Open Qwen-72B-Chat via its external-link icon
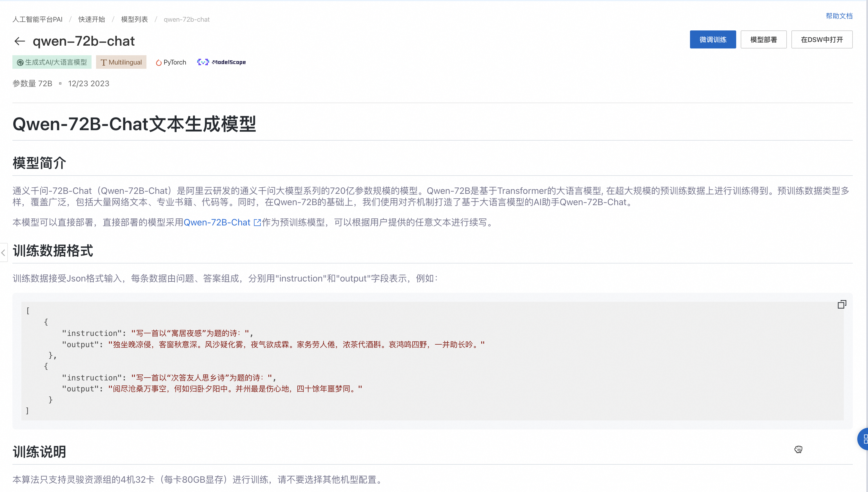Image resolution: width=868 pixels, height=492 pixels. [x=257, y=222]
